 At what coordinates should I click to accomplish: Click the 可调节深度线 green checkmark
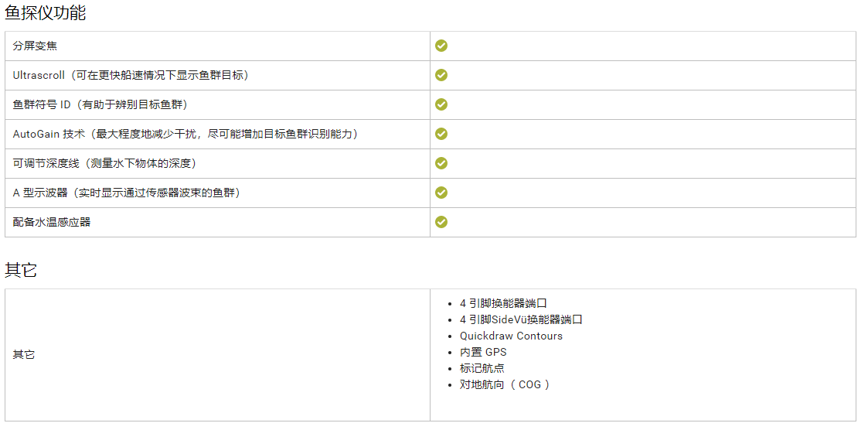click(441, 163)
